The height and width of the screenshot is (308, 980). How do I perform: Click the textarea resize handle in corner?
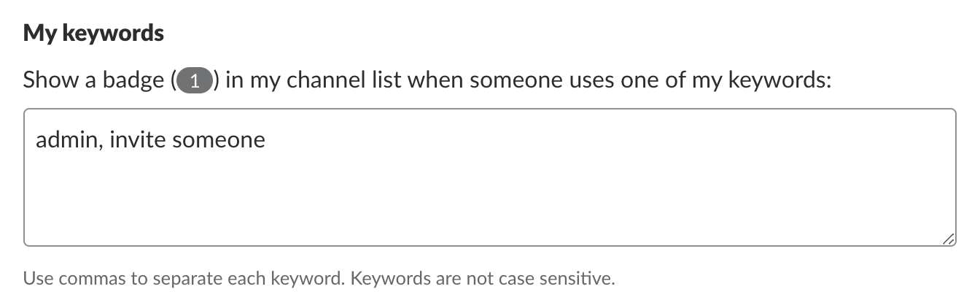(x=947, y=238)
